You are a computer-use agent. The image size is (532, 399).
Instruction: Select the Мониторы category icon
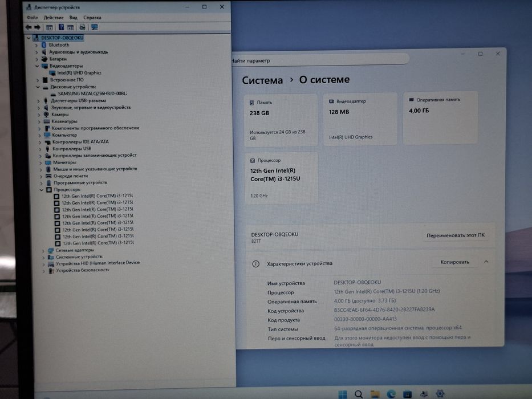(x=48, y=162)
